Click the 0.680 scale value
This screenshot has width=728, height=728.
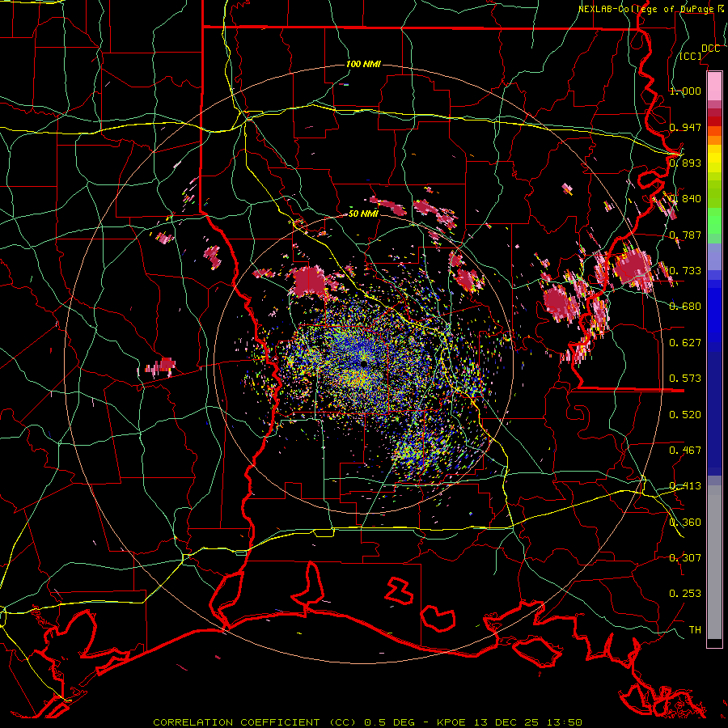(685, 307)
